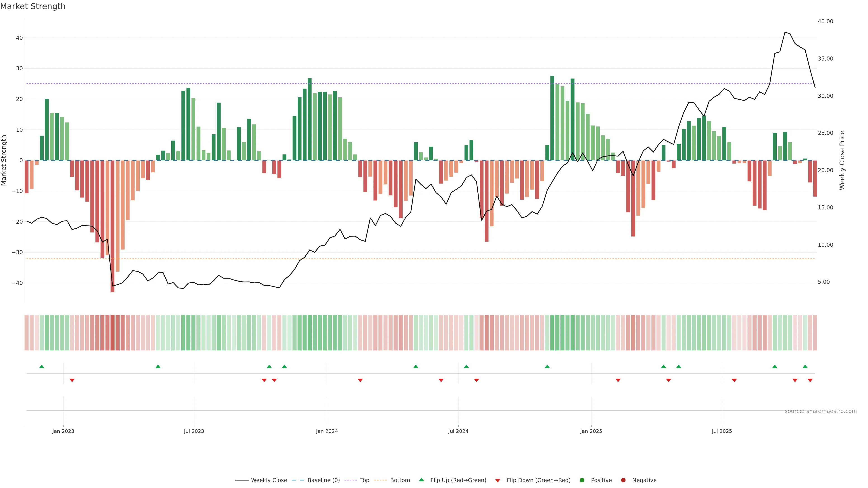Click the first heatmap strip cell

(27, 332)
